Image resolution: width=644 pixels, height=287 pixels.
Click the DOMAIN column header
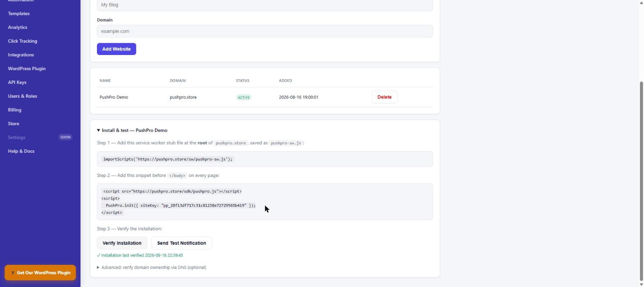(x=178, y=80)
